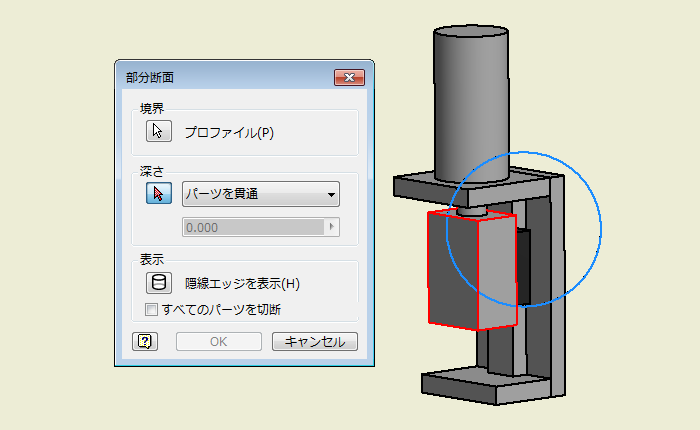This screenshot has height=430, width=700.
Task: Click the OK button
Action: click(x=219, y=342)
